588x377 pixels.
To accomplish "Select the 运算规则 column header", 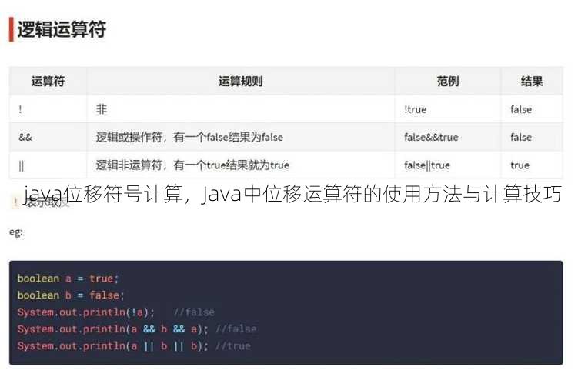I will [x=240, y=81].
